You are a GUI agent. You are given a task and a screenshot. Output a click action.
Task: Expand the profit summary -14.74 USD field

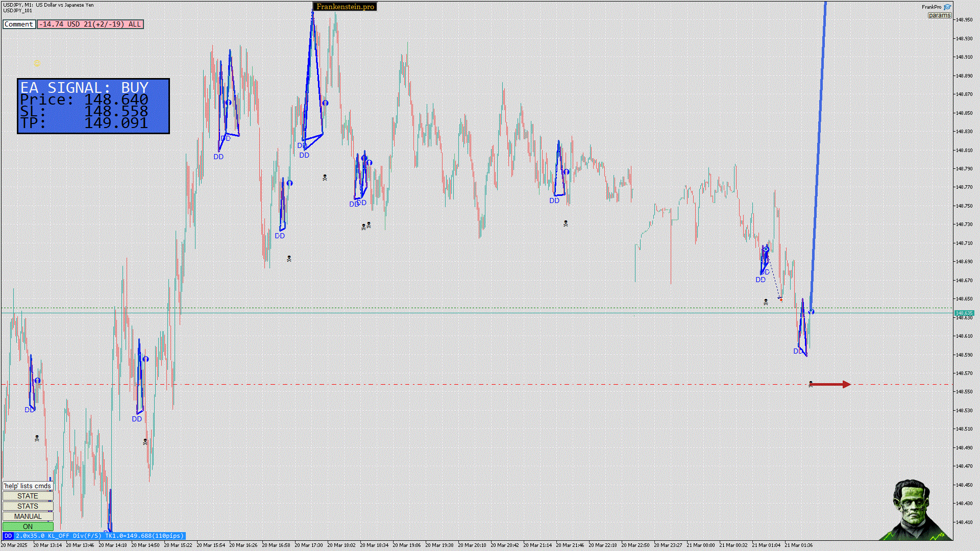pyautogui.click(x=90, y=24)
